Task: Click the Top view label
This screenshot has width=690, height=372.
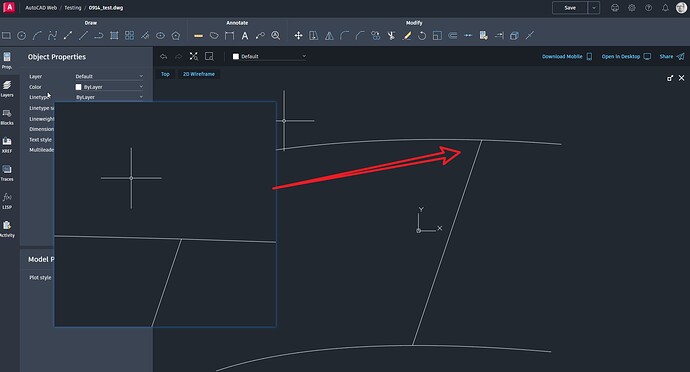Action: click(x=165, y=74)
